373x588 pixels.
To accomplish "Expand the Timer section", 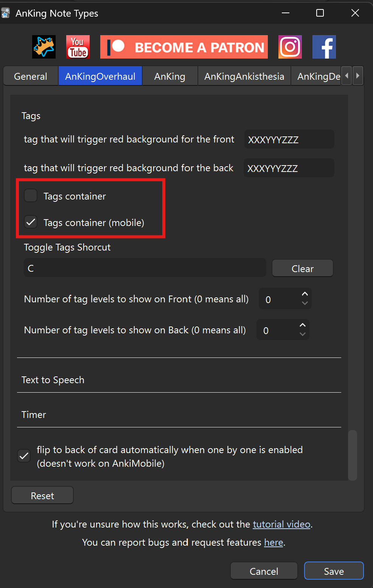I will click(x=34, y=415).
